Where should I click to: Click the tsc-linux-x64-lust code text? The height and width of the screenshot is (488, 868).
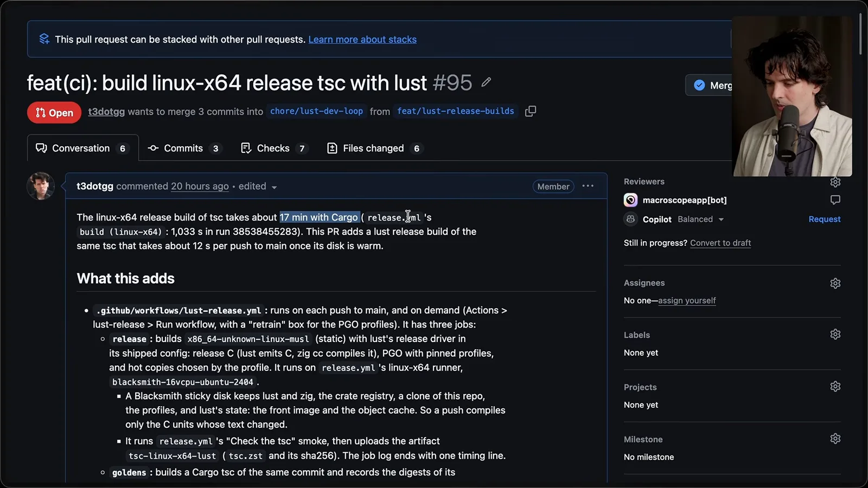pyautogui.click(x=173, y=456)
